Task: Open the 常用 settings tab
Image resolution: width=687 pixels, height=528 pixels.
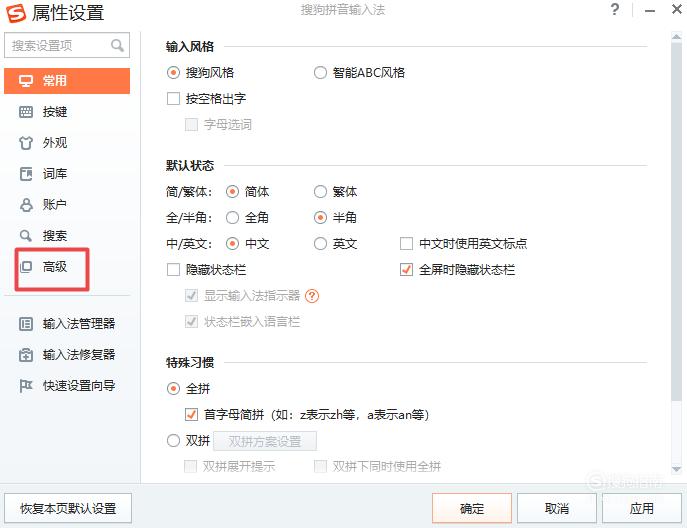Action: pyautogui.click(x=67, y=81)
